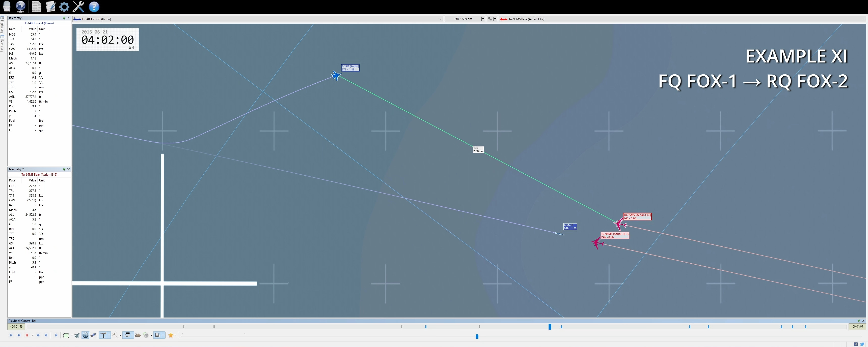Screen dimensions: 868x347
Task: Click the USB drive recordings icon
Action: pyautogui.click(x=7, y=6)
